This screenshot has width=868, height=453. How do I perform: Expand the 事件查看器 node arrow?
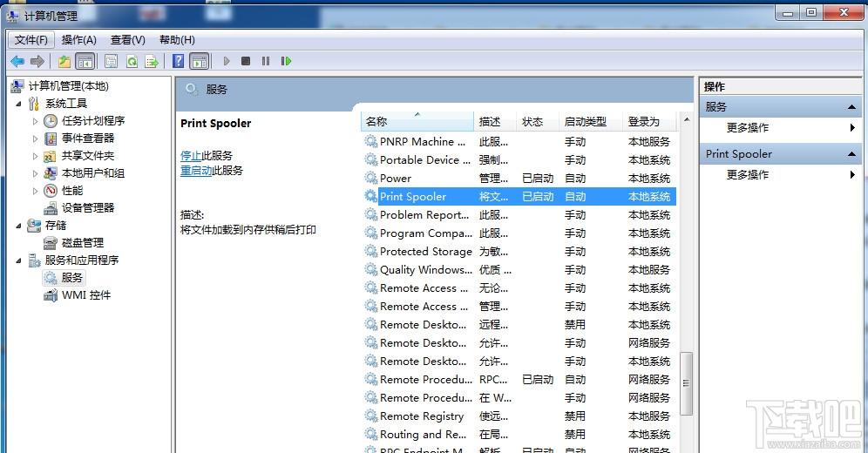[x=35, y=139]
